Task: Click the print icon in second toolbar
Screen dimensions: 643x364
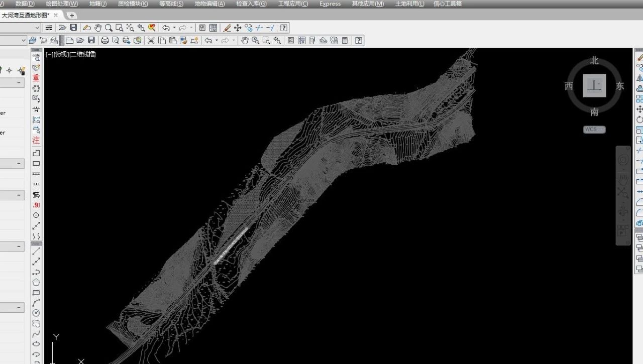Action: click(x=104, y=40)
